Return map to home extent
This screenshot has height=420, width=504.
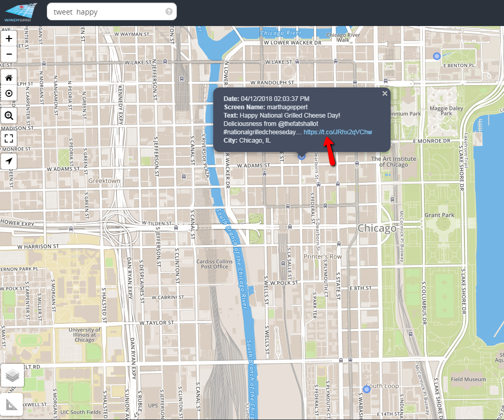point(9,78)
